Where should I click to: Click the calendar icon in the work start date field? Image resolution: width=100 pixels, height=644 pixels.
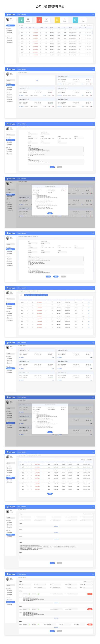click(x=29, y=594)
